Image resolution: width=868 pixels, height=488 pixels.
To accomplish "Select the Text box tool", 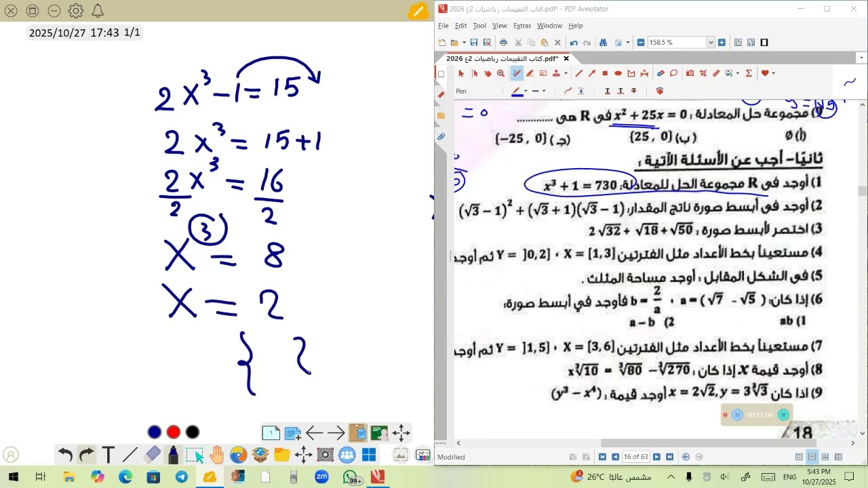I will pos(543,73).
